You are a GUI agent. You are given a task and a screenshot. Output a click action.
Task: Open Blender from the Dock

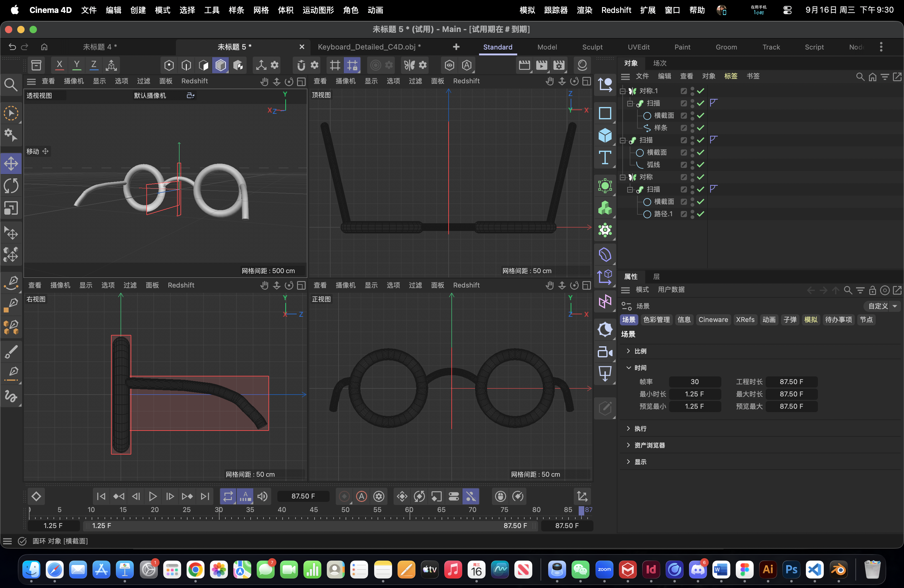click(838, 569)
